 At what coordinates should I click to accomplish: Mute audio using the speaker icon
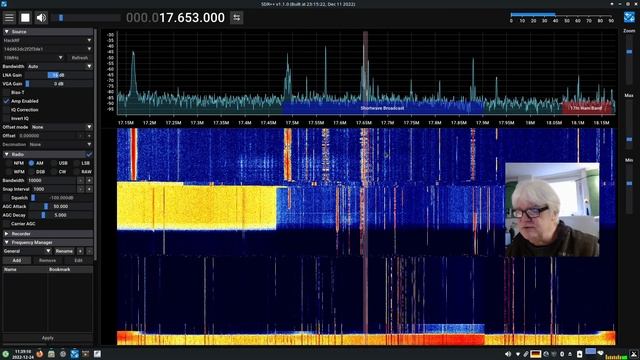[x=41, y=18]
